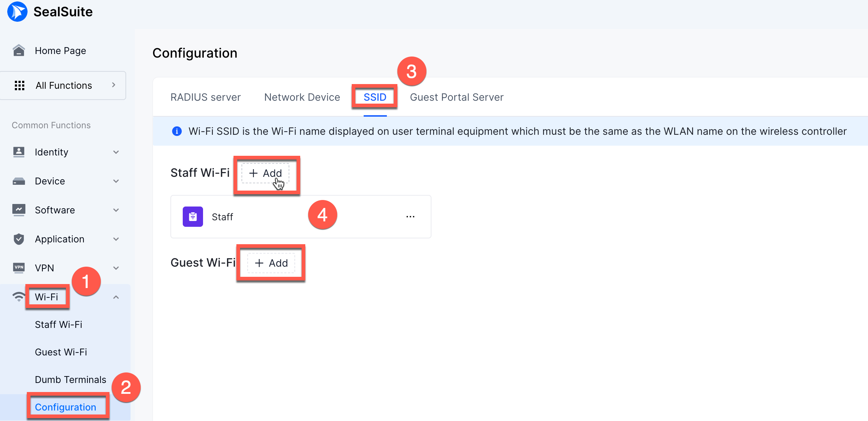Image resolution: width=868 pixels, height=421 pixels.
Task: Click the Software menu label
Action: (x=55, y=210)
